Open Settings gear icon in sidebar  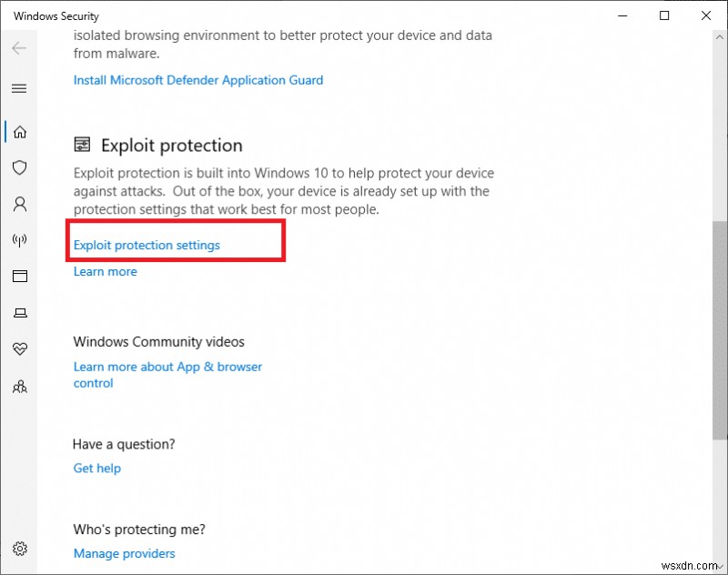pyautogui.click(x=20, y=549)
